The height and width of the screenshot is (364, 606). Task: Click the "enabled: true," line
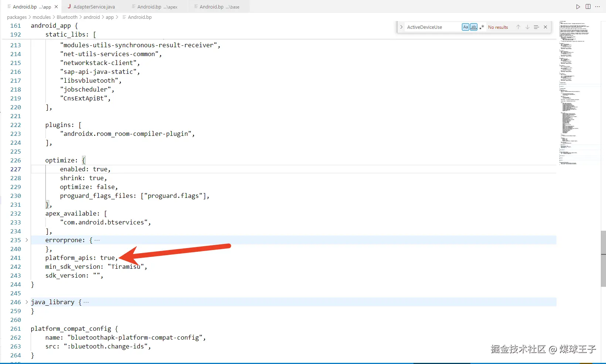(85, 169)
